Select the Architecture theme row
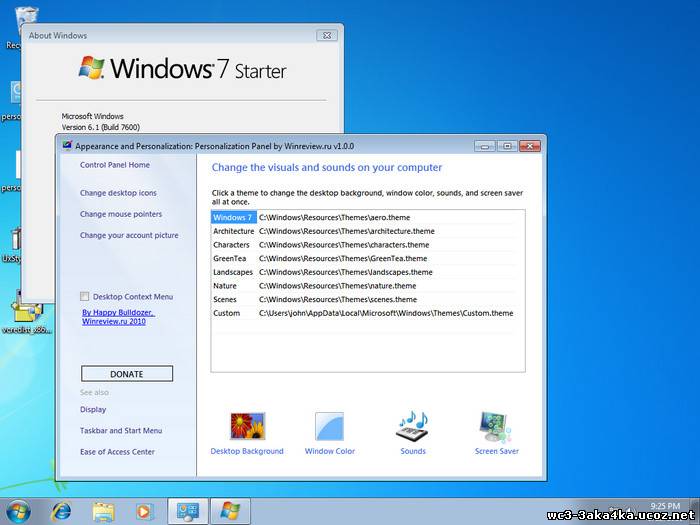 coord(233,231)
